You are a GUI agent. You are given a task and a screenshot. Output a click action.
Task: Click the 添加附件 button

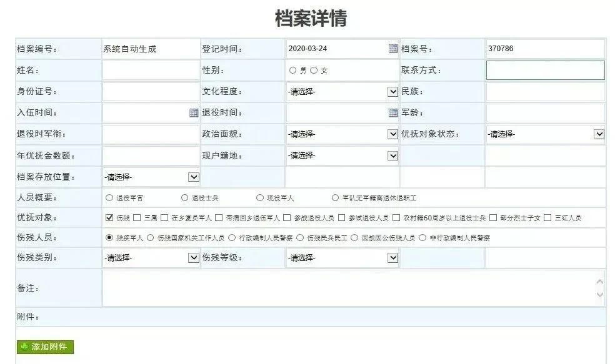point(45,347)
